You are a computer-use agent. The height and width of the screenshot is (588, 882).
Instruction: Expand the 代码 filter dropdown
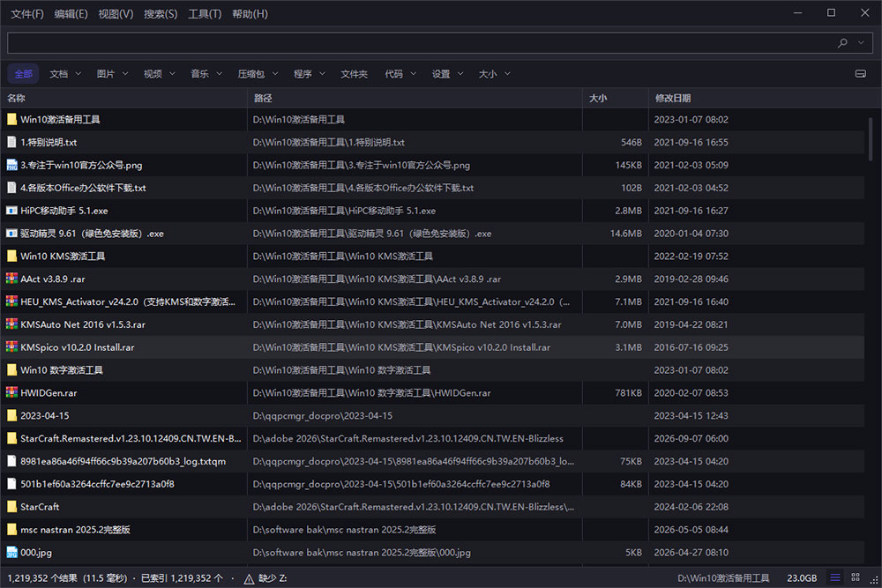pos(414,74)
